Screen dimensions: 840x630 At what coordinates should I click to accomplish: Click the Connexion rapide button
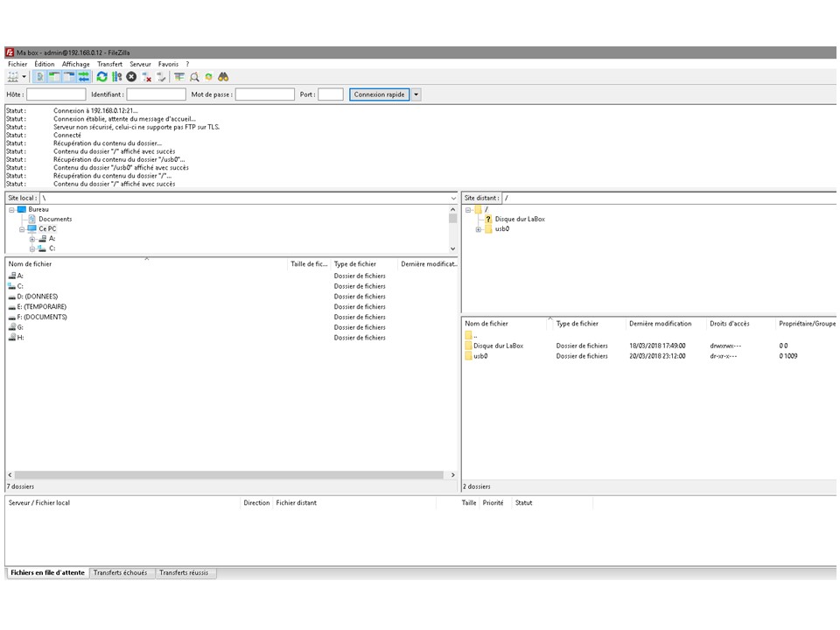pos(379,94)
